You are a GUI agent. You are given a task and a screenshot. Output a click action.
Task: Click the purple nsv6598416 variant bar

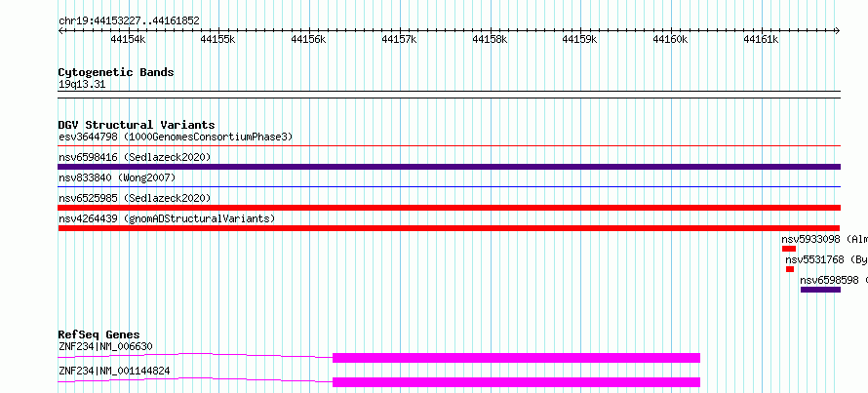[x=449, y=167]
